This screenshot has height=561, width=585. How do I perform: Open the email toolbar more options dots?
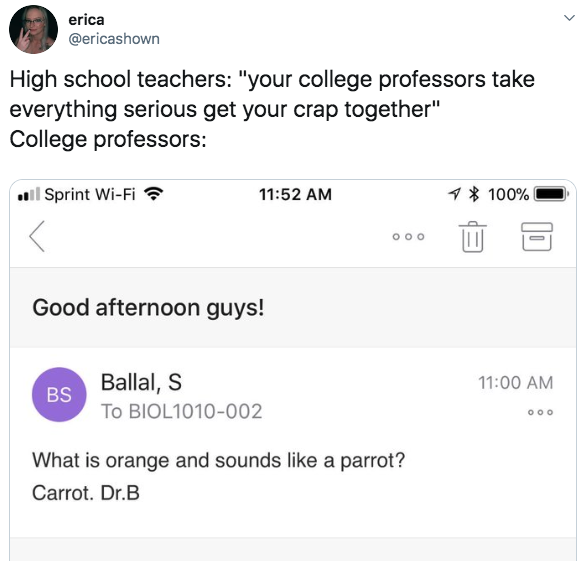[409, 236]
